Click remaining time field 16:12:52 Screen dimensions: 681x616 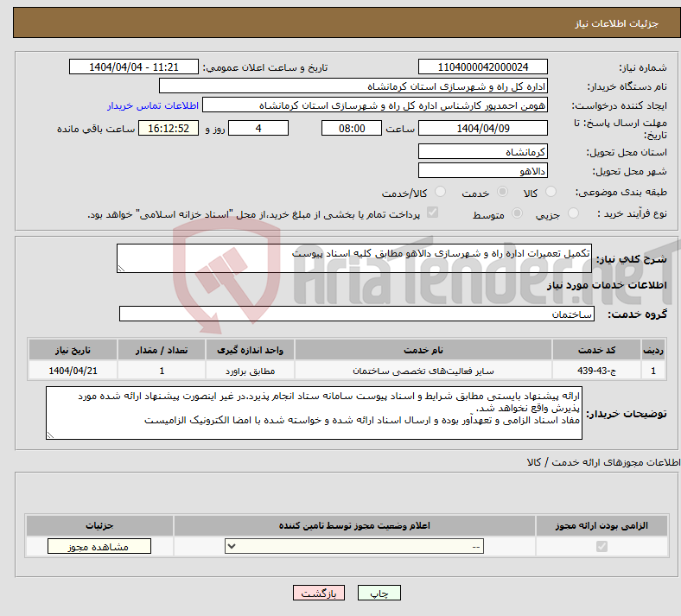pos(169,128)
